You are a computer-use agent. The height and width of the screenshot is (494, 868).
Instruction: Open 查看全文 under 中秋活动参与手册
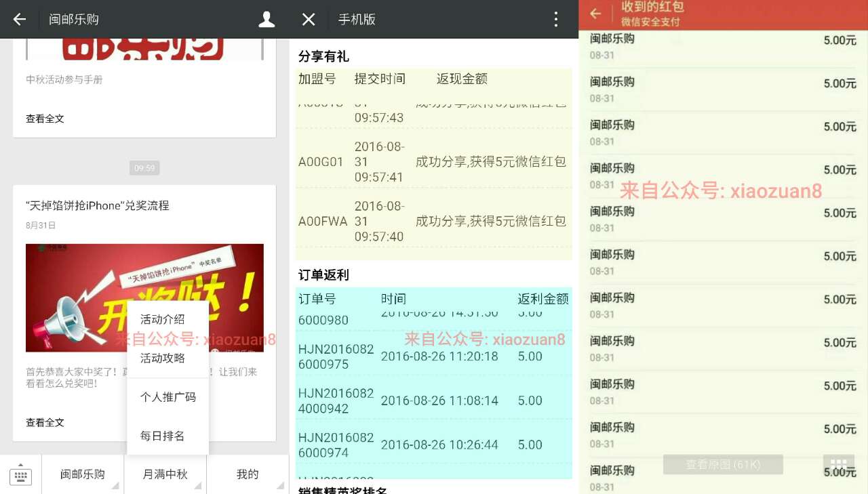(45, 119)
